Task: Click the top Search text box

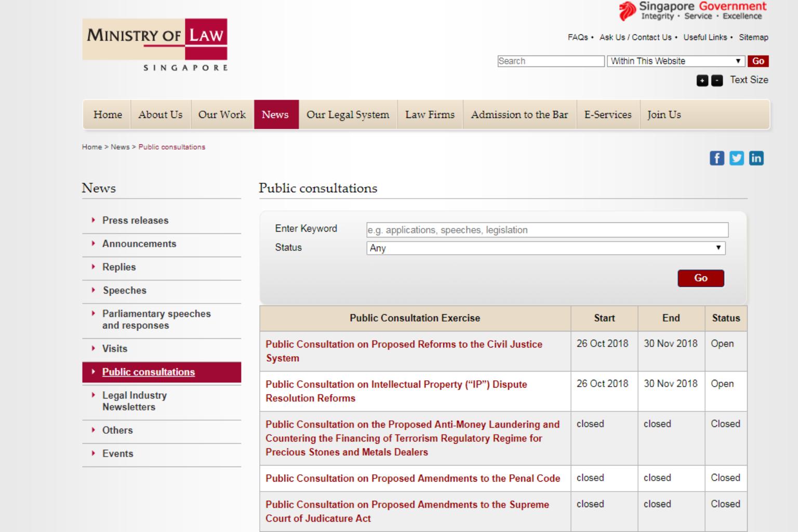Action: [550, 61]
